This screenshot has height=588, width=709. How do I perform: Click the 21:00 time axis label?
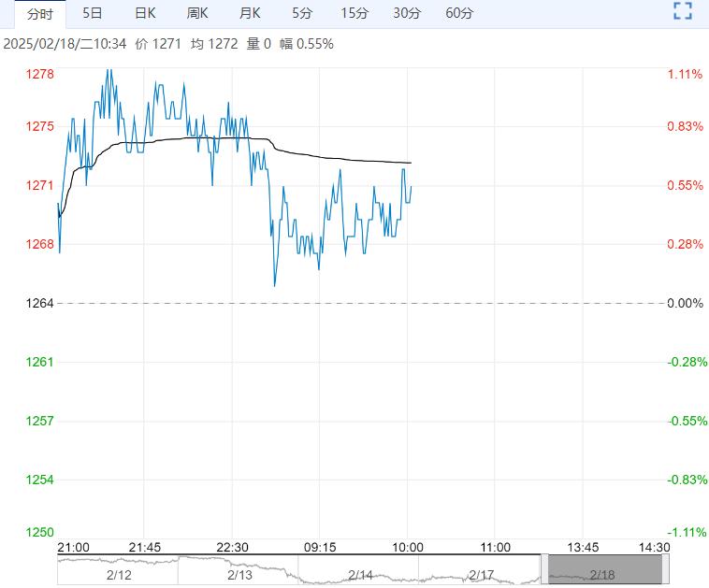click(73, 547)
